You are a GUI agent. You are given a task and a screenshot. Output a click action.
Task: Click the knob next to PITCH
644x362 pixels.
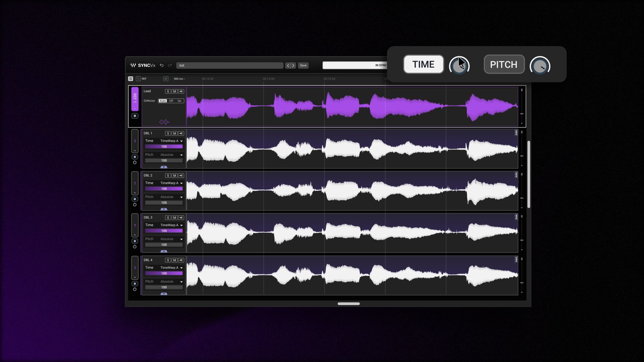(x=540, y=66)
